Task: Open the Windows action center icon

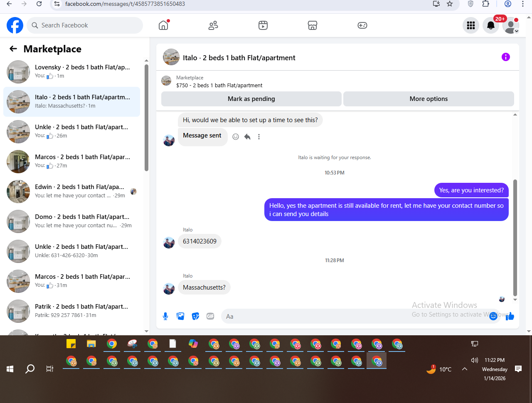Action: click(518, 369)
